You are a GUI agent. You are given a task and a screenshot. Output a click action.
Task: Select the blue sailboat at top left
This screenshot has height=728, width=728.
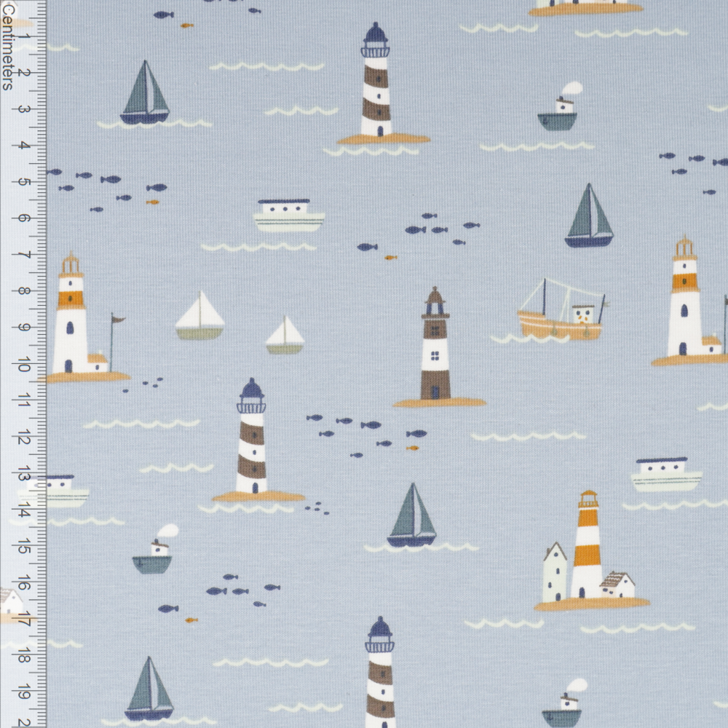[x=146, y=95]
